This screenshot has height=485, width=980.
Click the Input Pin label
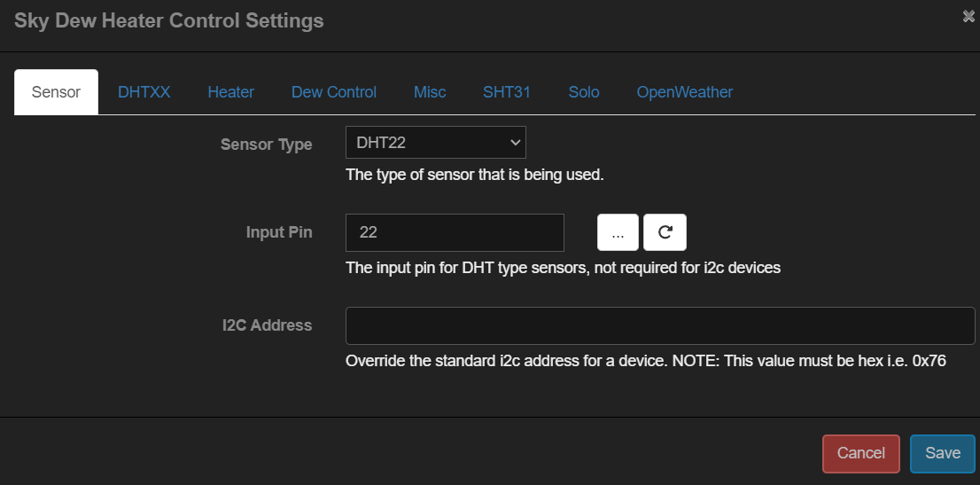coord(278,232)
